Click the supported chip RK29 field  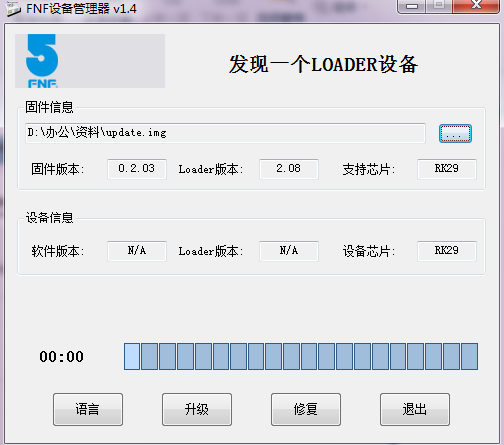coord(447,169)
